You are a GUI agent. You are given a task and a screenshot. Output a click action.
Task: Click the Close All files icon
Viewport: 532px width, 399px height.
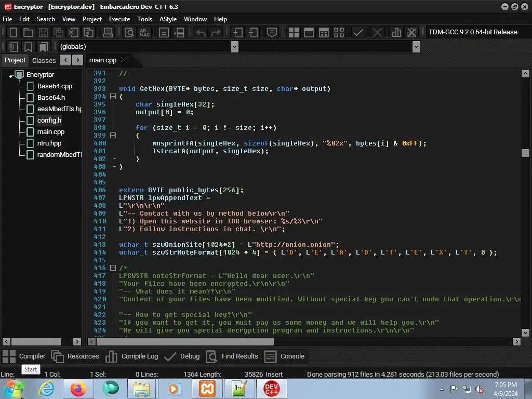pyautogui.click(x=88, y=33)
